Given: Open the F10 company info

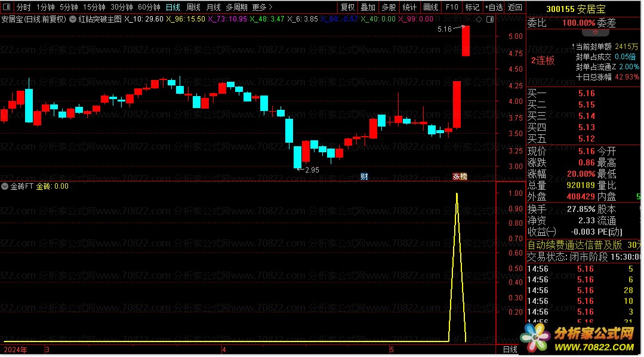Looking at the screenshot, I should [452, 7].
